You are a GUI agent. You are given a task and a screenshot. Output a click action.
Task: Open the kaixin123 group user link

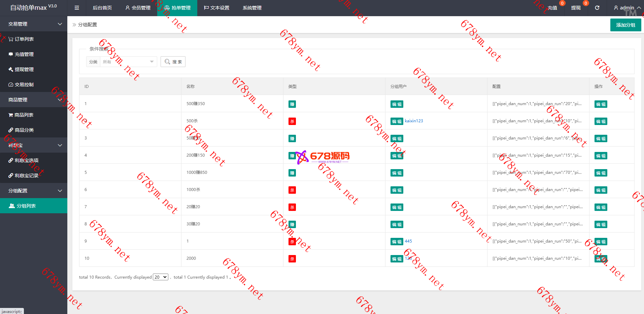[x=414, y=121]
